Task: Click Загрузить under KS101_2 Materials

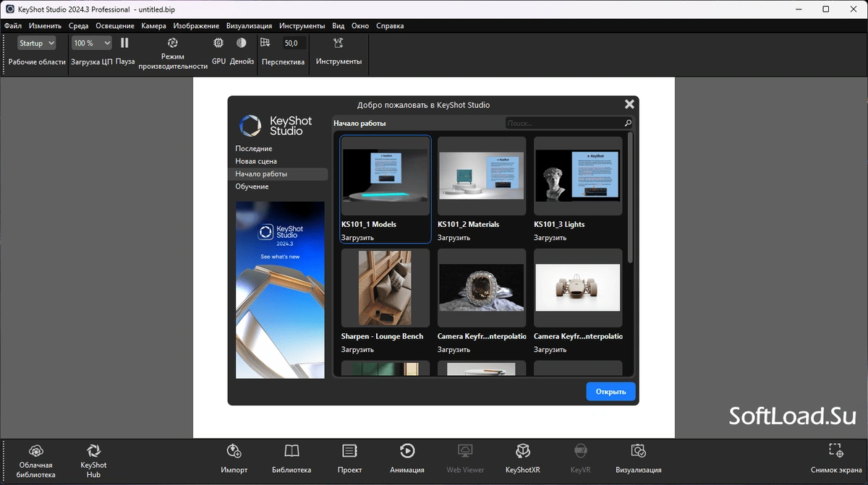Action: (x=454, y=237)
